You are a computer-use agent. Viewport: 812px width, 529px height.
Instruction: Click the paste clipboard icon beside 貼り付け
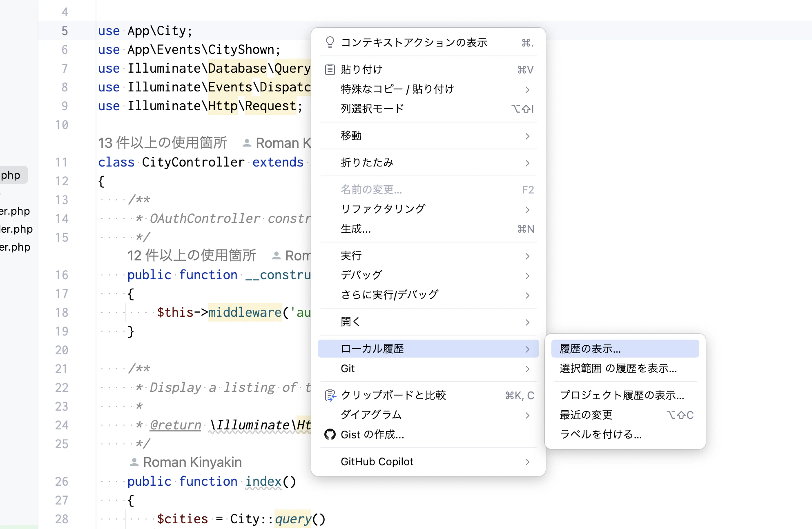[330, 69]
